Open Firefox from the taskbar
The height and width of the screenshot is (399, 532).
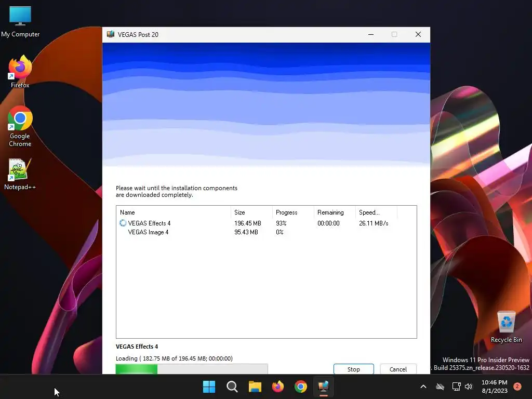tap(278, 387)
